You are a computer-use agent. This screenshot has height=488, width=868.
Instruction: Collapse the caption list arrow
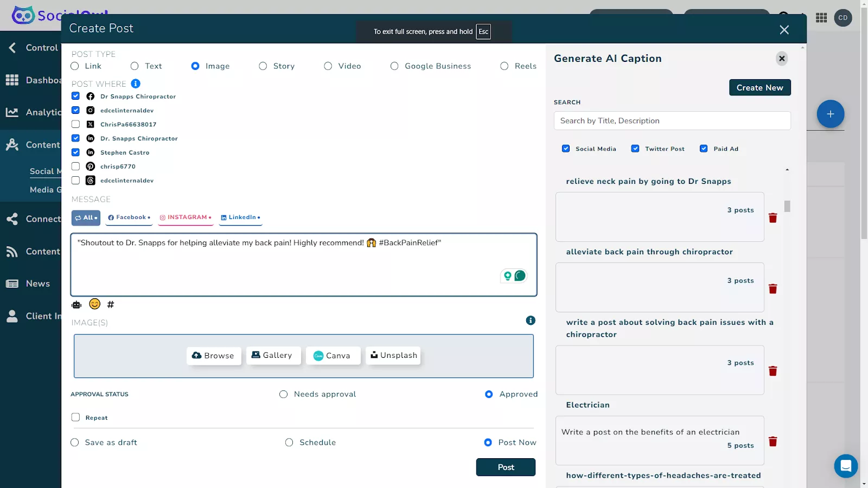[787, 170]
